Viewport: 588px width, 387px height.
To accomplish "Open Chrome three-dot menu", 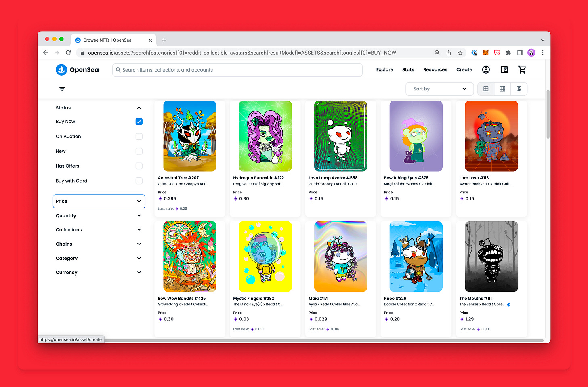I will point(543,53).
